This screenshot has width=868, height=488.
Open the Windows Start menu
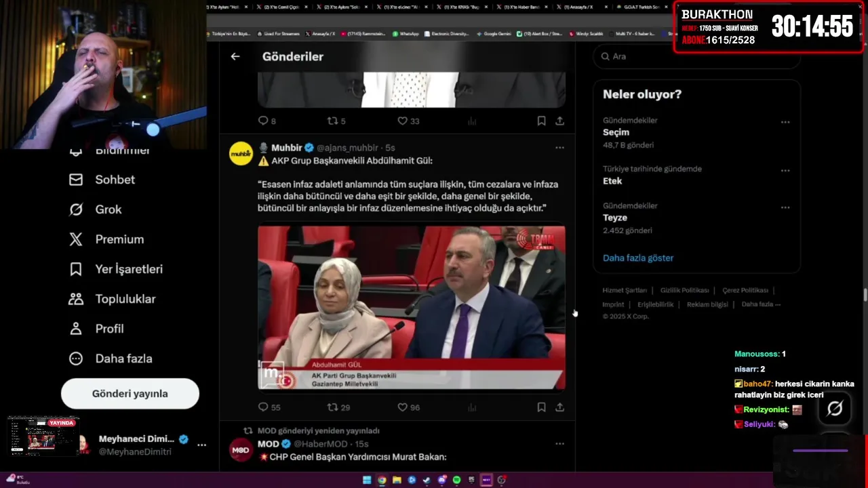[367, 480]
